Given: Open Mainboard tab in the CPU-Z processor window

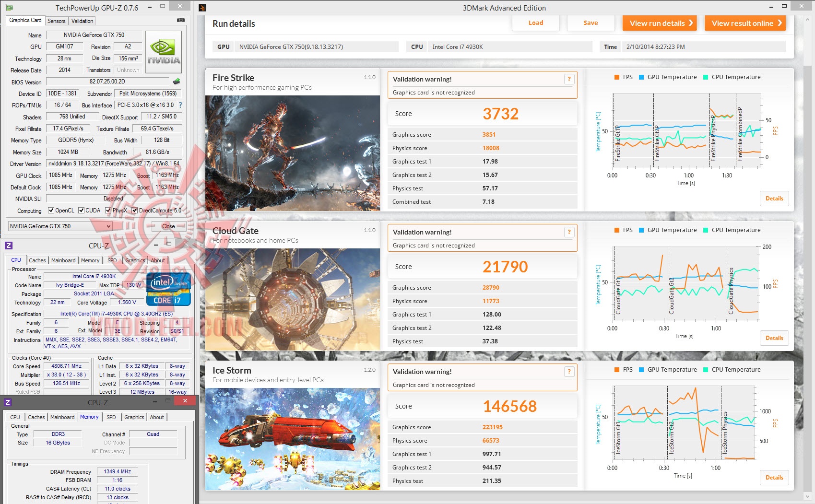Looking at the screenshot, I should click(x=63, y=260).
